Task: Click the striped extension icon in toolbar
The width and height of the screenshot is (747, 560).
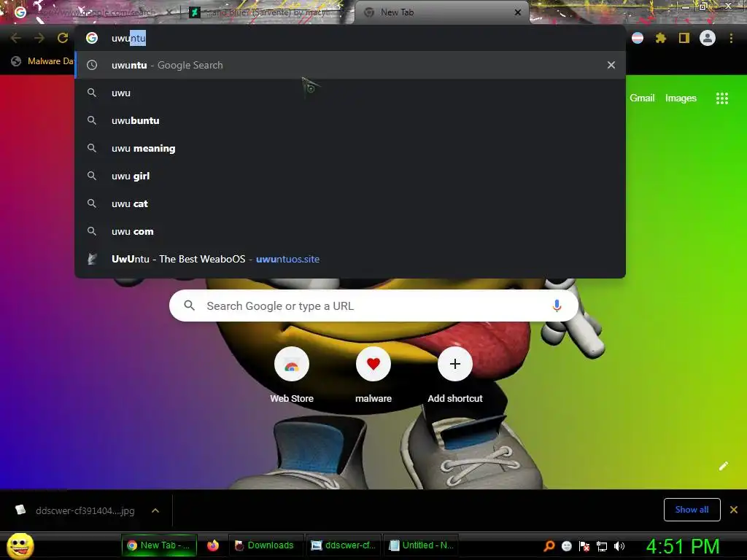Action: click(638, 38)
